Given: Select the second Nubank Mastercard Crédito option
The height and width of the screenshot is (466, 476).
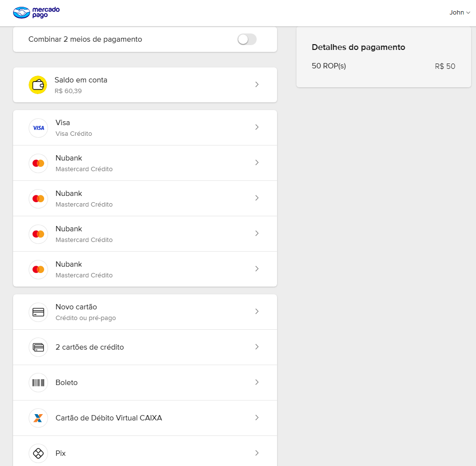Looking at the screenshot, I should 145,198.
